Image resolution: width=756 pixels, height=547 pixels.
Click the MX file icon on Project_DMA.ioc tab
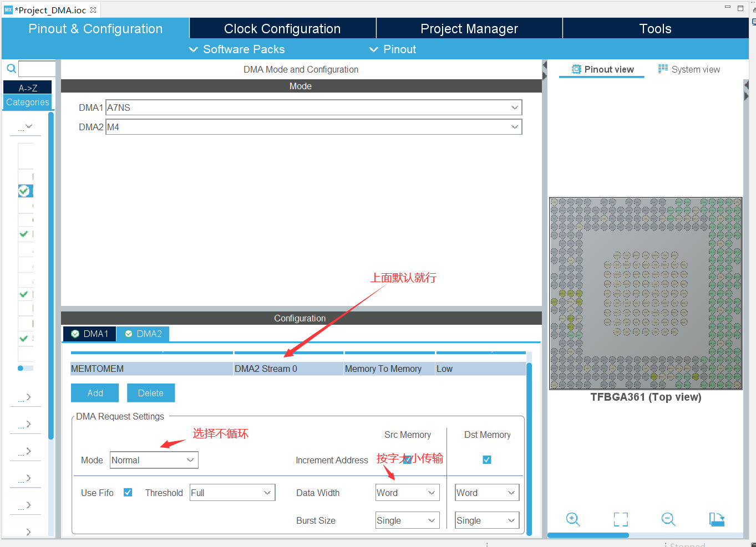8,9
